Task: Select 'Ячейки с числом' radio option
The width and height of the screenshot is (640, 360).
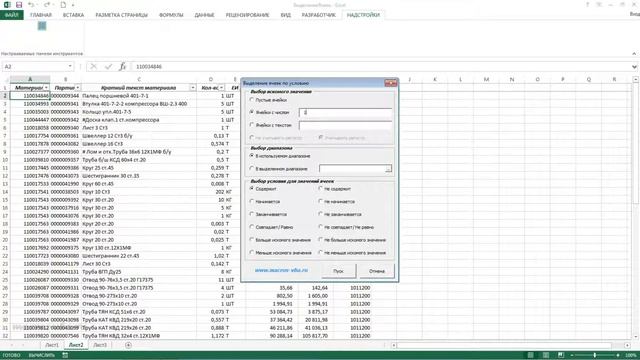Action: pos(252,111)
